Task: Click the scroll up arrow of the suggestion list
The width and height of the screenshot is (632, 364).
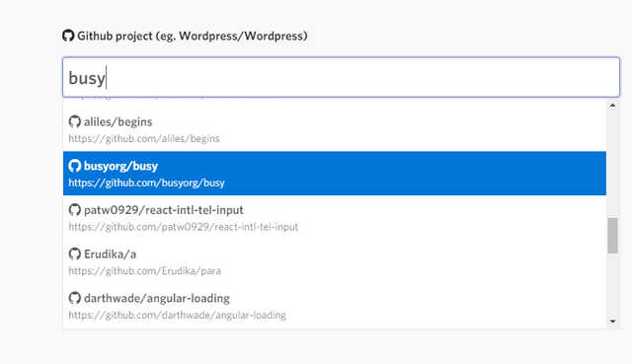Action: click(x=612, y=106)
